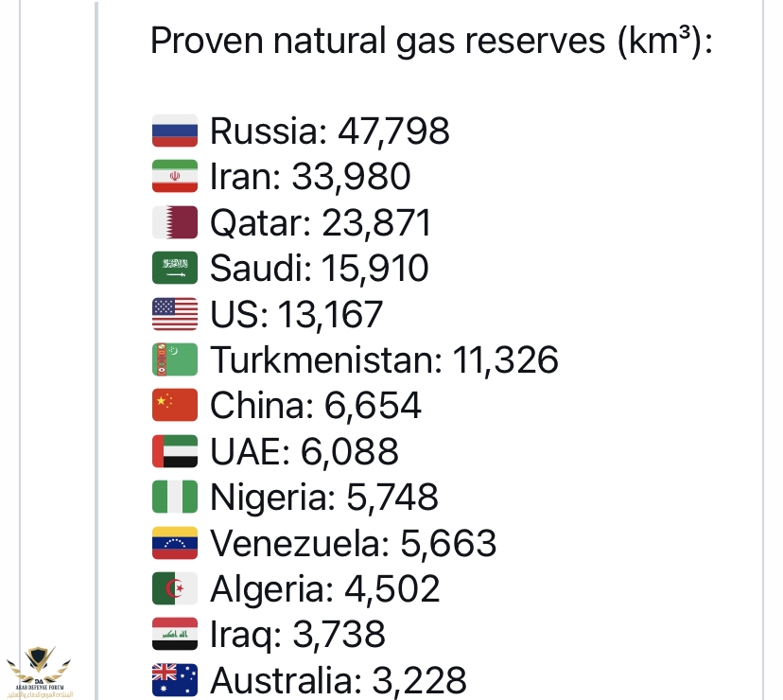The height and width of the screenshot is (700, 783).
Task: Click the Venezuela flag icon
Action: (x=175, y=543)
